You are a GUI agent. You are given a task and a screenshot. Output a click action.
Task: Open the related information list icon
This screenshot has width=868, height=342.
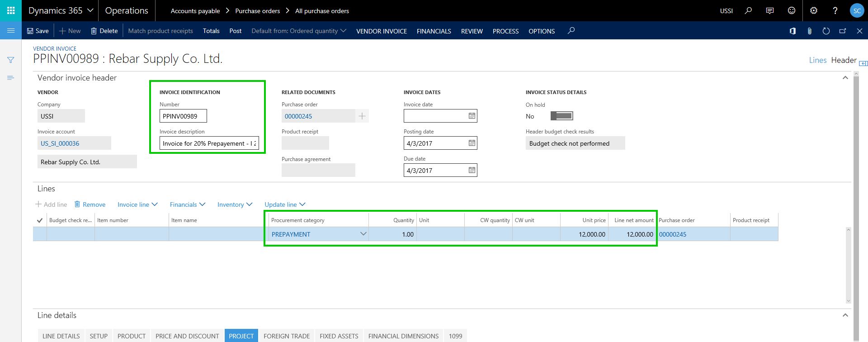pyautogui.click(x=11, y=78)
